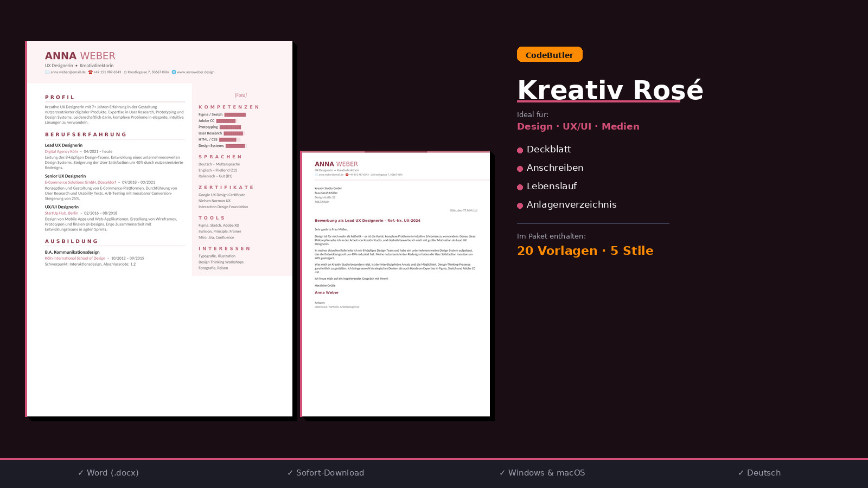The image size is (868, 488).
Task: Click the Adobe CC skill bar
Action: click(227, 121)
